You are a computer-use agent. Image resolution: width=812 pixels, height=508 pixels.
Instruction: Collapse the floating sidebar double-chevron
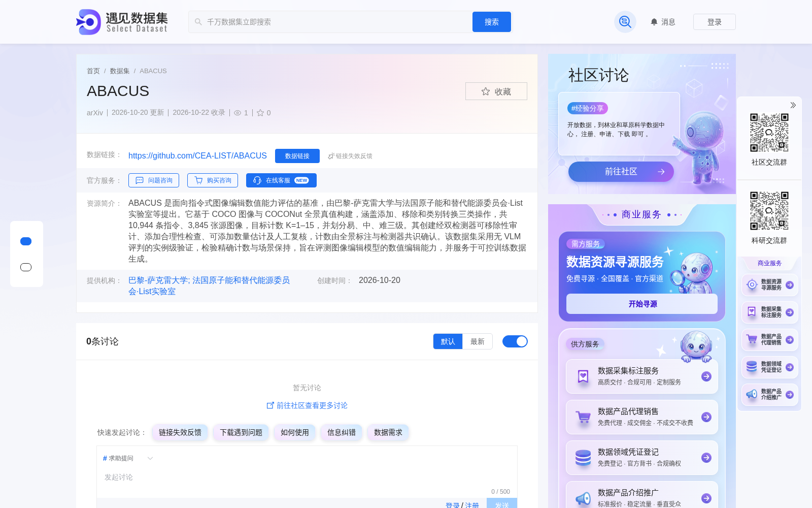pos(793,105)
